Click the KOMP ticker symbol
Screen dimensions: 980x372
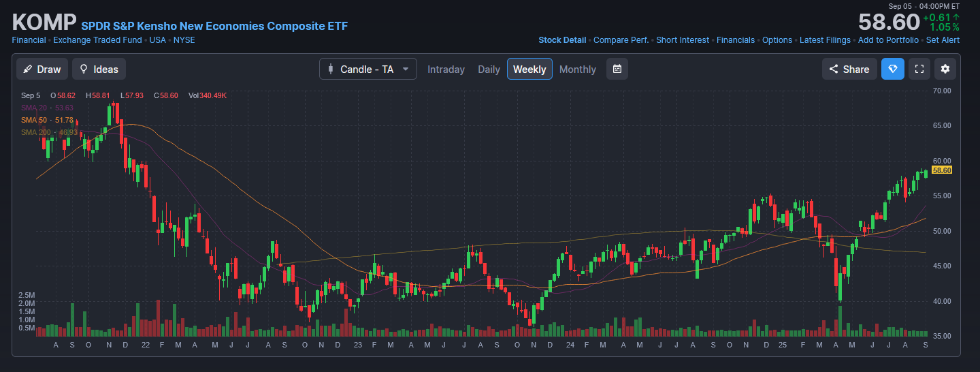point(44,22)
